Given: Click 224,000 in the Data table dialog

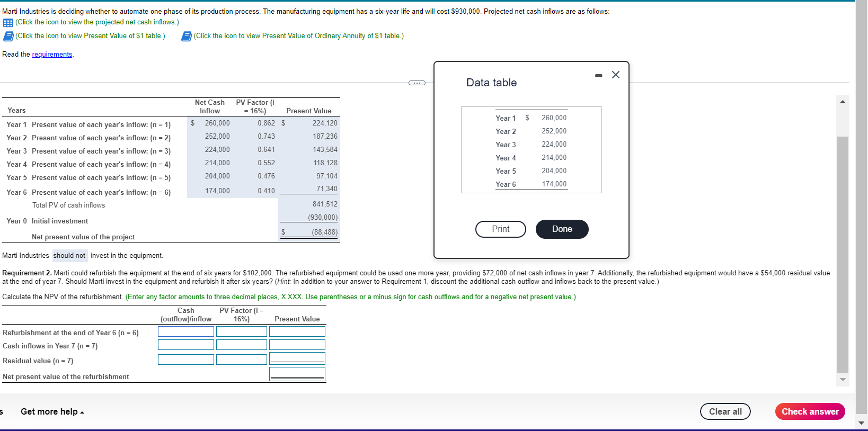Looking at the screenshot, I should point(554,145).
